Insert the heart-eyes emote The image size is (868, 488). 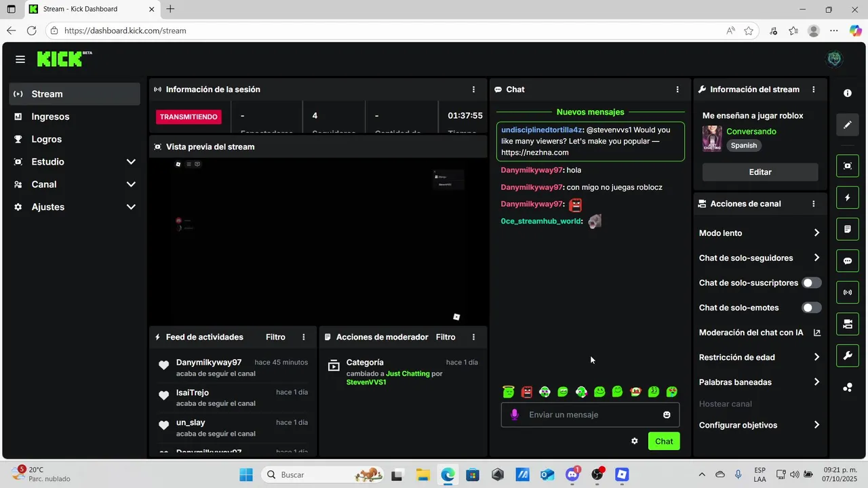point(672,392)
